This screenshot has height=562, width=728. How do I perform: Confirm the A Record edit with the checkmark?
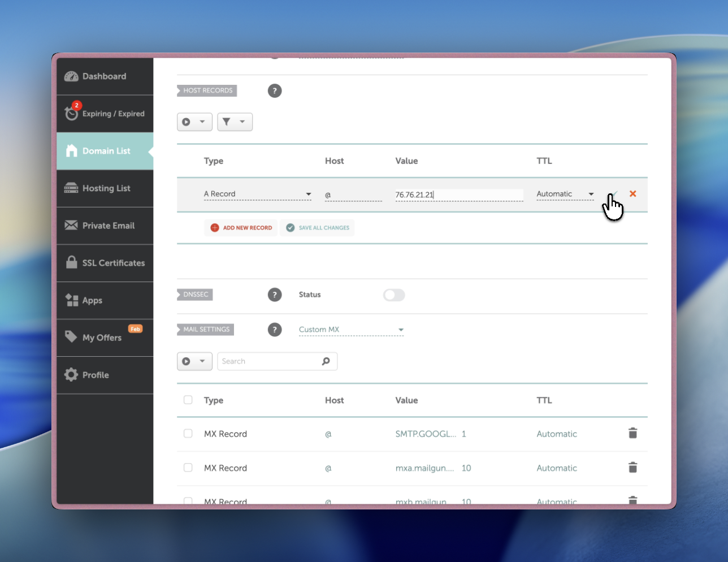click(614, 194)
